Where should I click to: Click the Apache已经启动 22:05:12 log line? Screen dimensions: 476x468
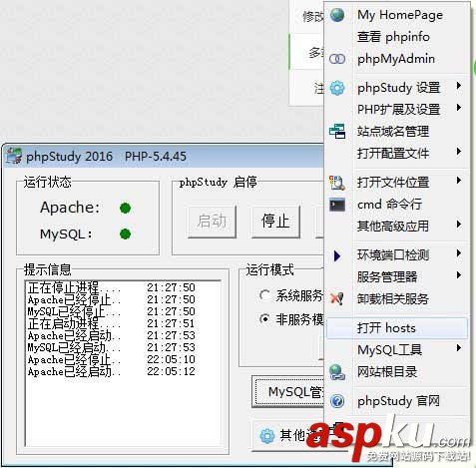tap(112, 371)
